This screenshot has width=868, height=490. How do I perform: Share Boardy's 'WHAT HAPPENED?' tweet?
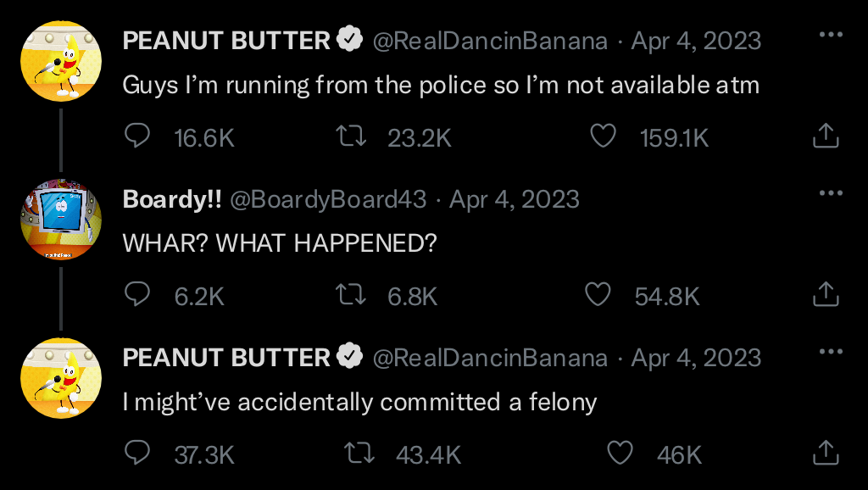(x=826, y=294)
